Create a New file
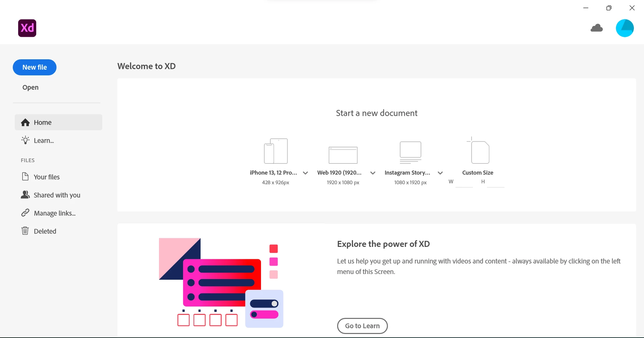The image size is (644, 338). [35, 67]
